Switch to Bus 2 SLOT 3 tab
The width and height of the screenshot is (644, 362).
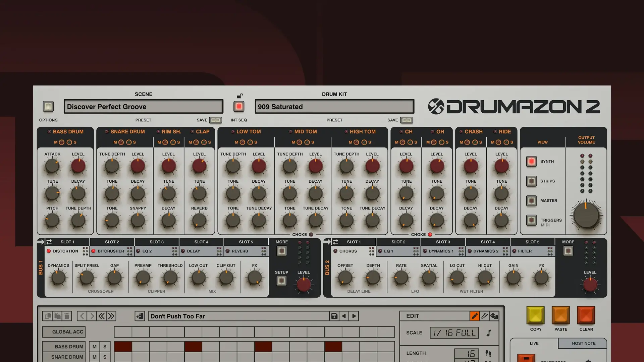[x=443, y=242]
